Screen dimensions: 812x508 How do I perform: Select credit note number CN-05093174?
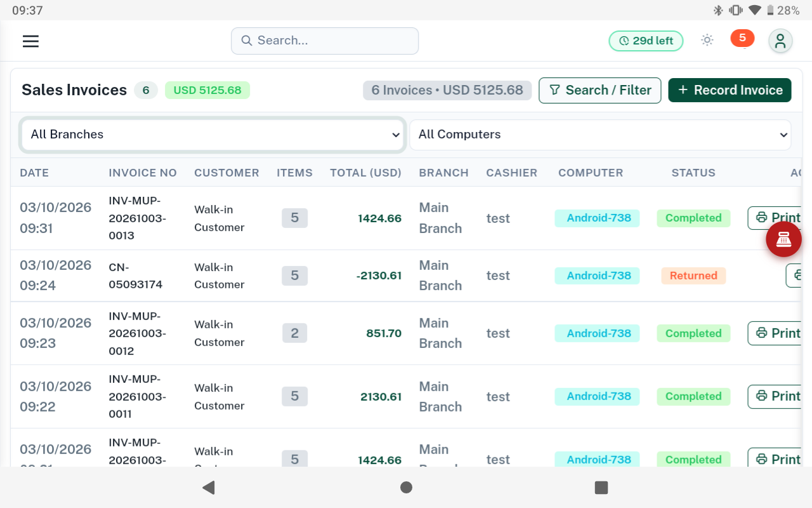pos(136,276)
